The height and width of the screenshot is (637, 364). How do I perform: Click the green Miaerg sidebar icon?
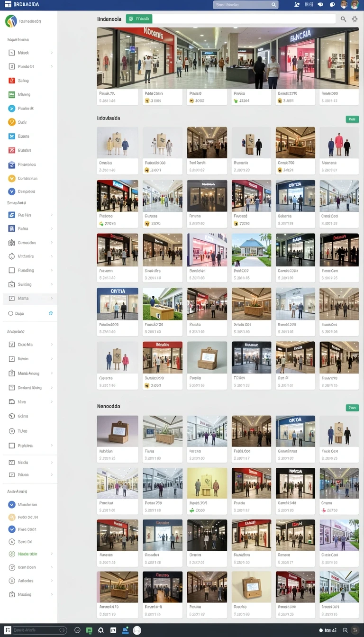point(12,94)
